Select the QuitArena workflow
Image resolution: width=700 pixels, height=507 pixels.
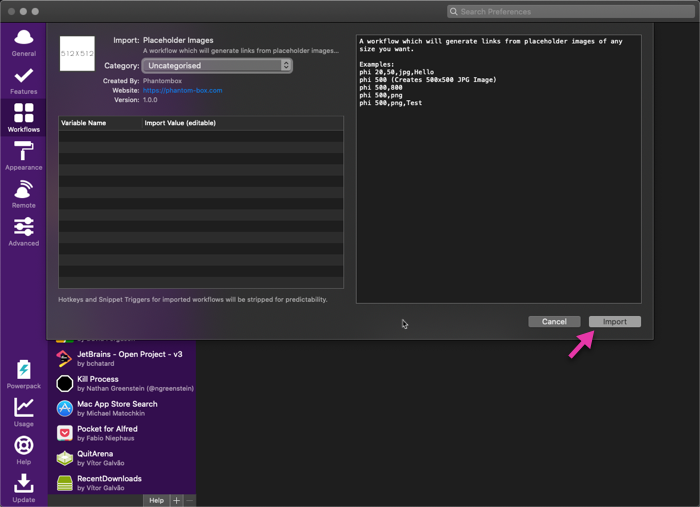pos(122,458)
